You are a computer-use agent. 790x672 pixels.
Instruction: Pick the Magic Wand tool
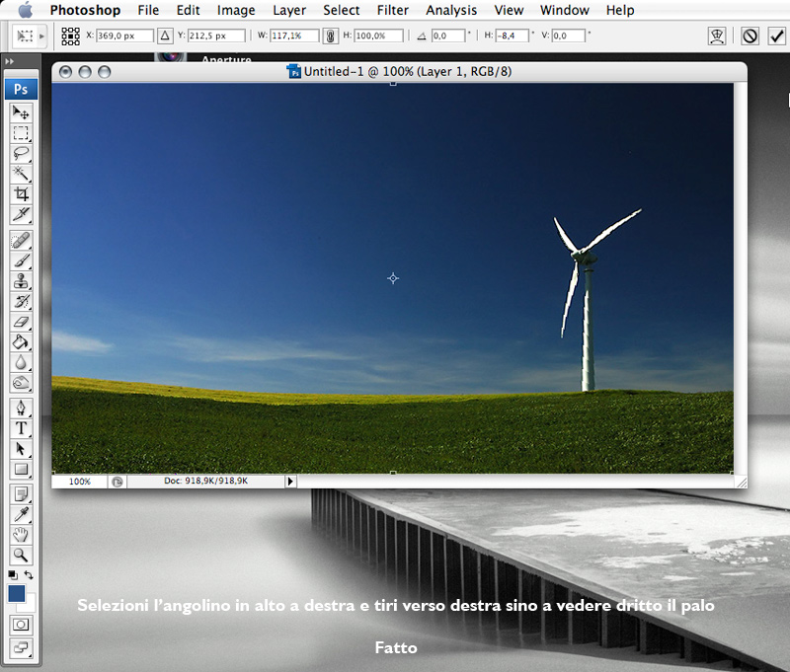pos(21,174)
